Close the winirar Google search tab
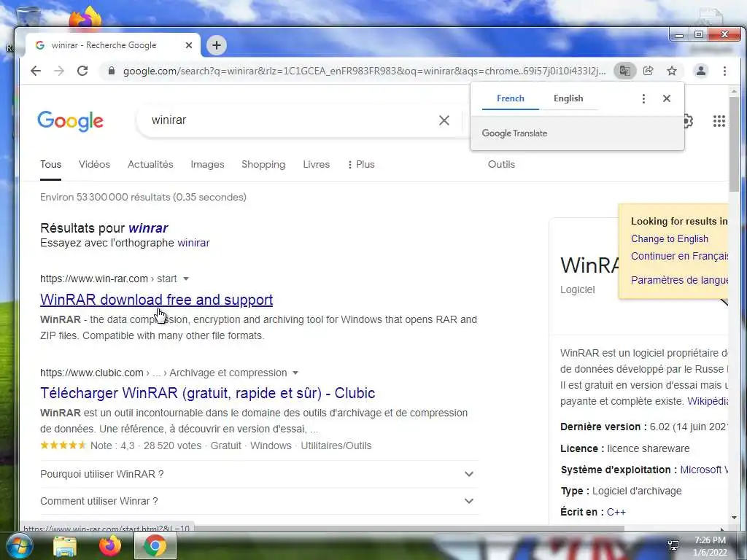The height and width of the screenshot is (560, 747). (x=189, y=45)
